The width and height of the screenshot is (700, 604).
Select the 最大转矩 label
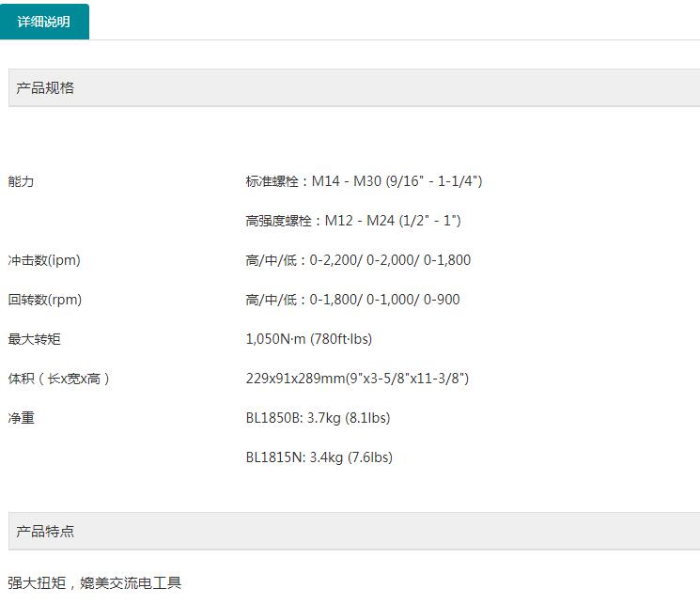[x=34, y=339]
